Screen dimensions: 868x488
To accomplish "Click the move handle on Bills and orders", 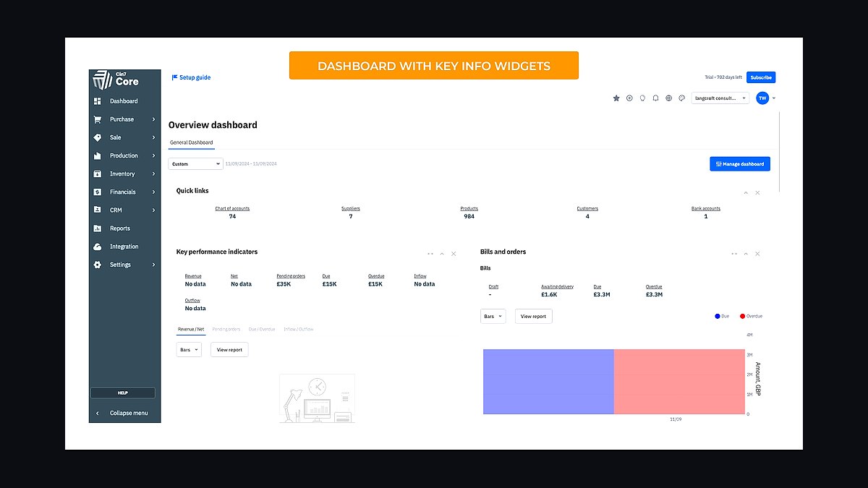I will click(x=734, y=254).
